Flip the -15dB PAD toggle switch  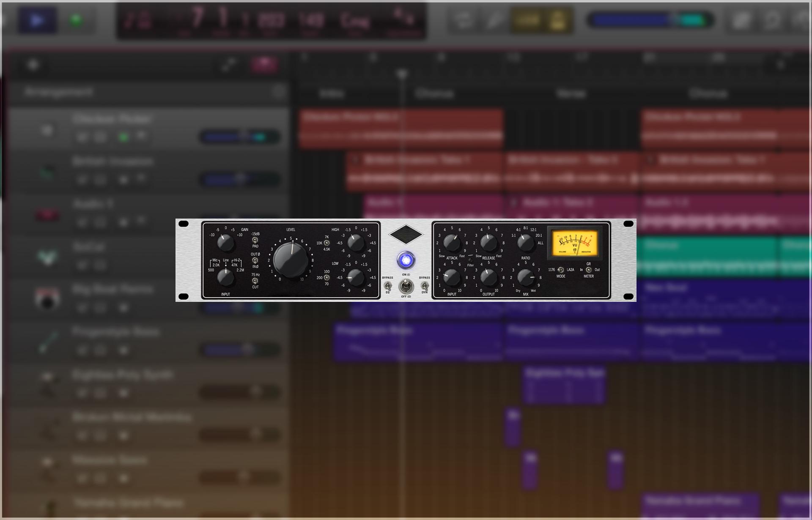tap(255, 240)
